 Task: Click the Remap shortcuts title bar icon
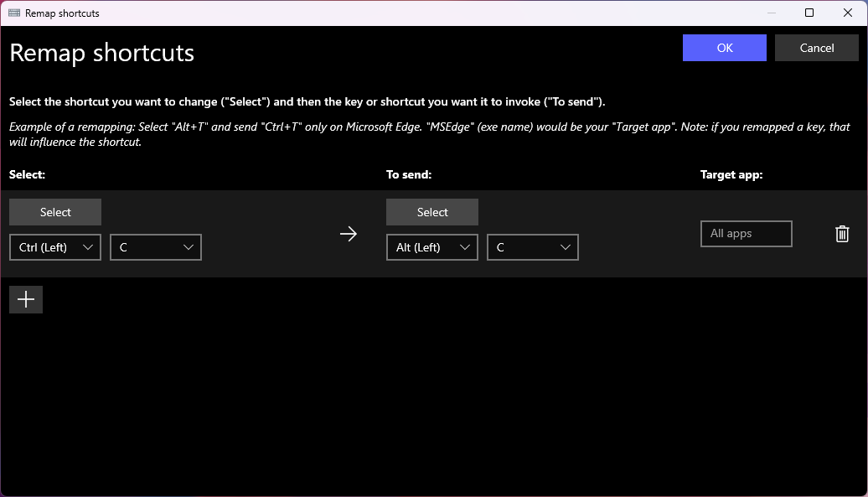pyautogui.click(x=13, y=13)
